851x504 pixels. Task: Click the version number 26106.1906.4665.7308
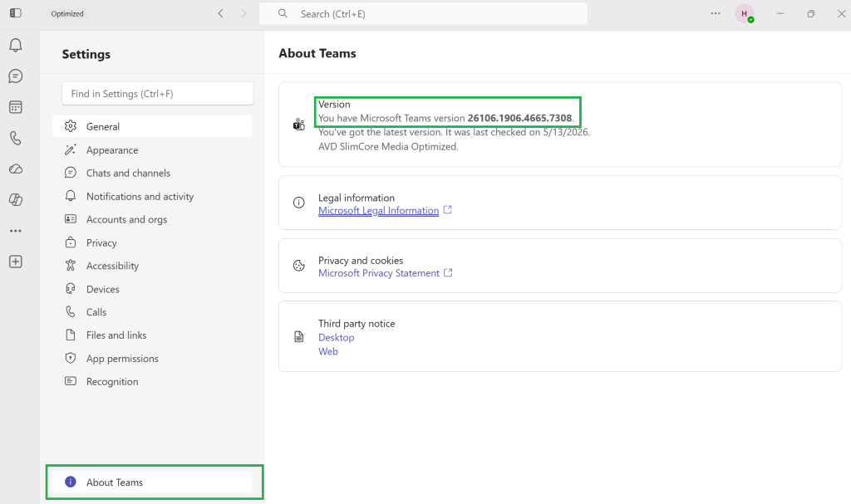tap(519, 118)
